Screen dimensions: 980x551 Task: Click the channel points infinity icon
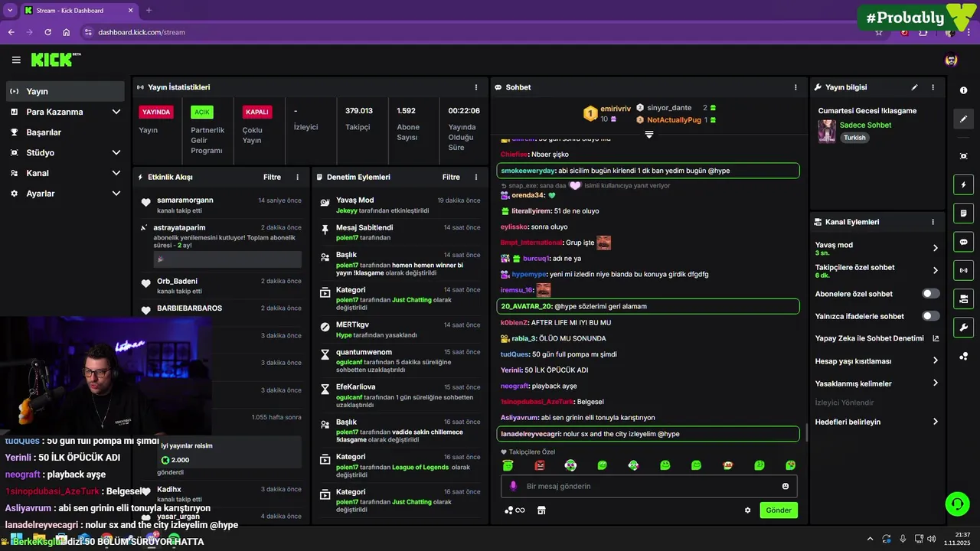click(514, 510)
